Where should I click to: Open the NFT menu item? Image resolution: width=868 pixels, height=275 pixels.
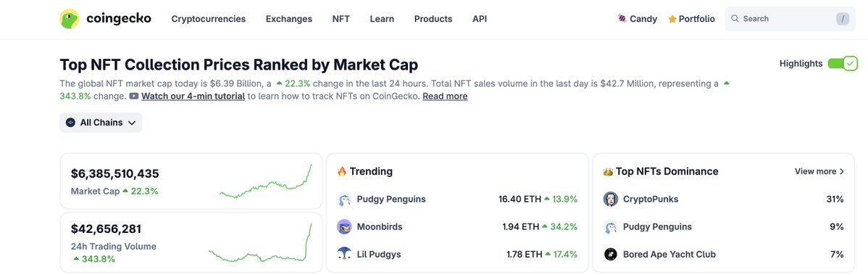tap(341, 19)
